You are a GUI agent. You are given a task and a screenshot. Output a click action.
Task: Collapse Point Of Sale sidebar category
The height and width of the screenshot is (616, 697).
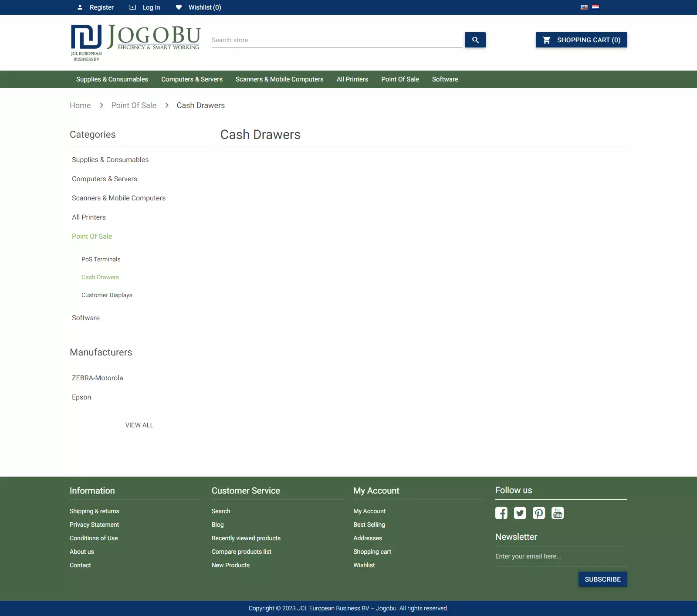pyautogui.click(x=92, y=237)
